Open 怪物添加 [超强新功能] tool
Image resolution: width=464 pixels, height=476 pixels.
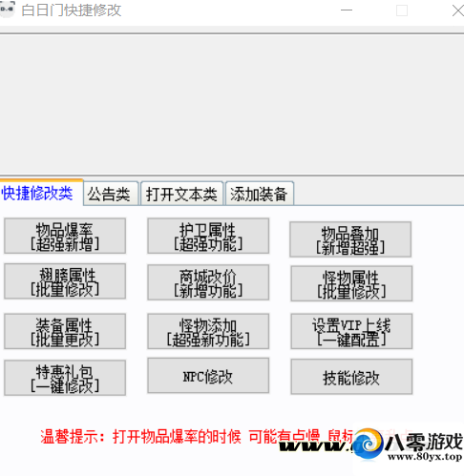pyautogui.click(x=208, y=331)
